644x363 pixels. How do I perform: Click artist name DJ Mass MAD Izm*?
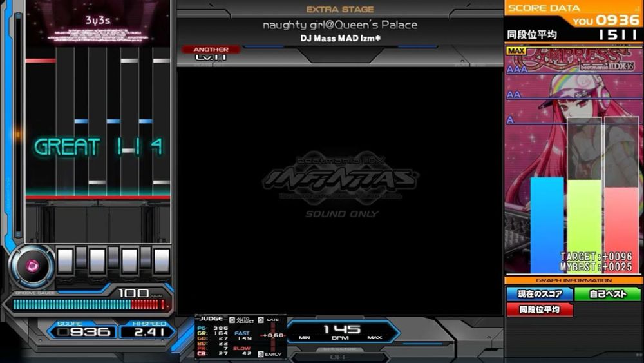tap(341, 38)
